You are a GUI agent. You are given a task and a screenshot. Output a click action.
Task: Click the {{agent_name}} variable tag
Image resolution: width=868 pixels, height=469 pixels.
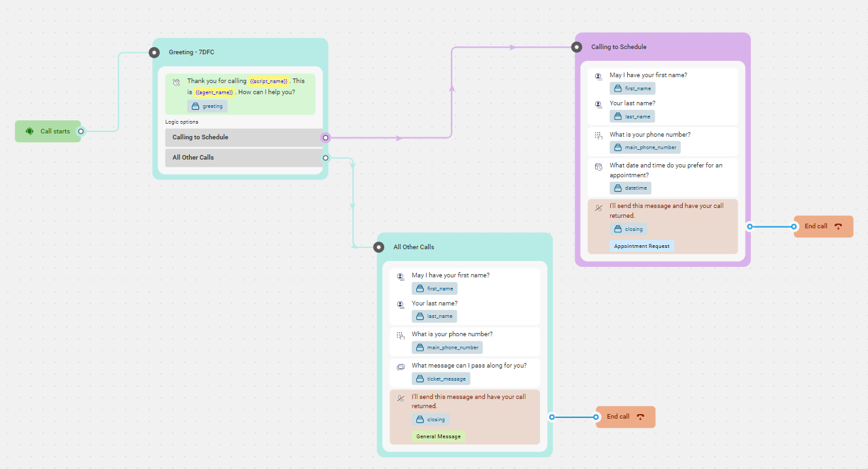214,92
